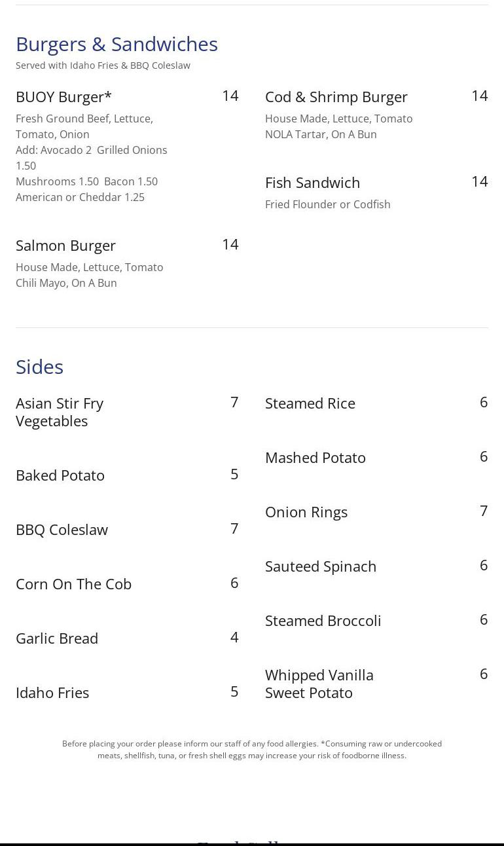Choose the Steamed Broccoli side
504x846 pixels.
(323, 621)
